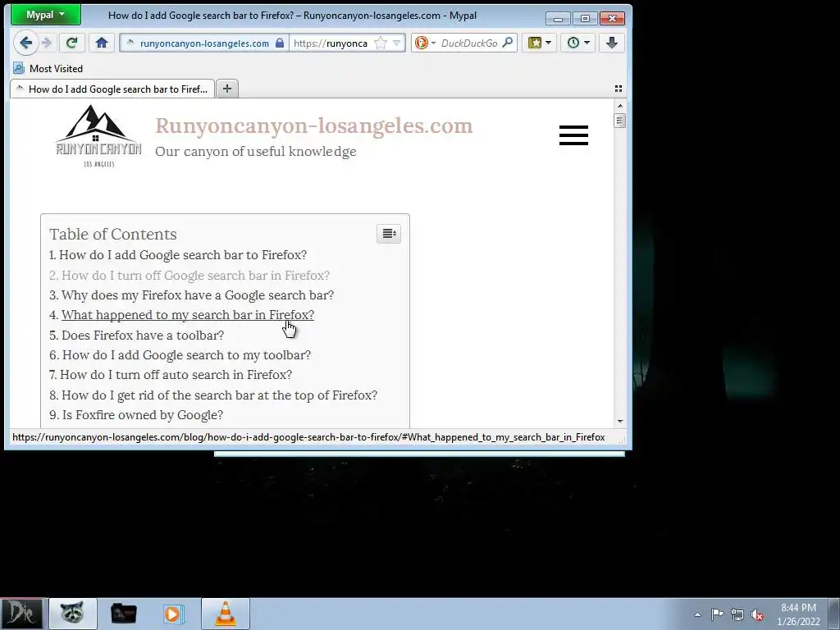Image resolution: width=840 pixels, height=630 pixels.
Task: Open the Action Center flag tray icon
Action: pos(717,614)
